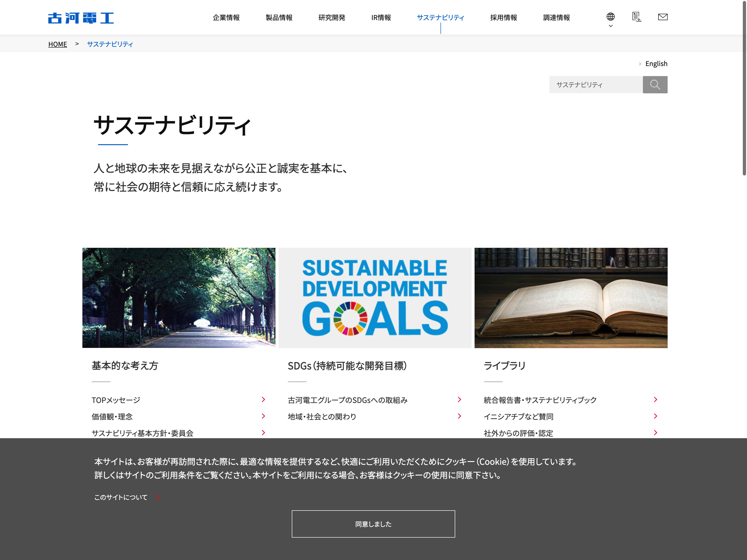Click the document download icon in header
This screenshot has height=560, width=747.
[x=636, y=17]
